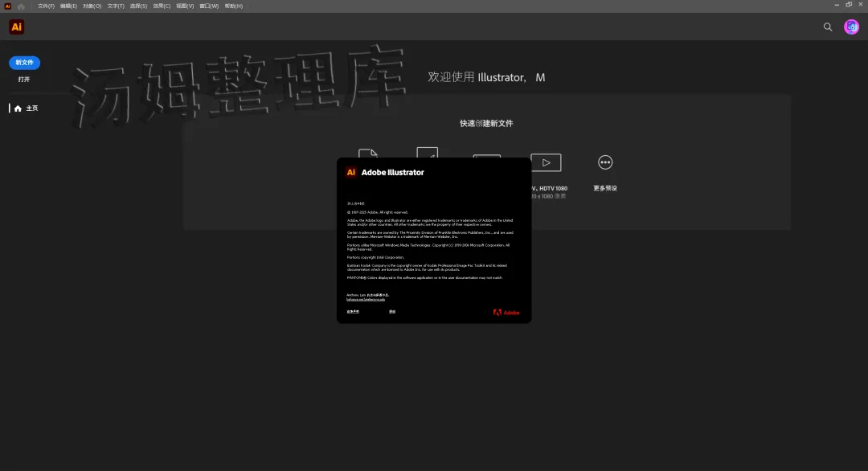
Task: Click the HDTV 1080 preset label
Action: pyautogui.click(x=549, y=188)
